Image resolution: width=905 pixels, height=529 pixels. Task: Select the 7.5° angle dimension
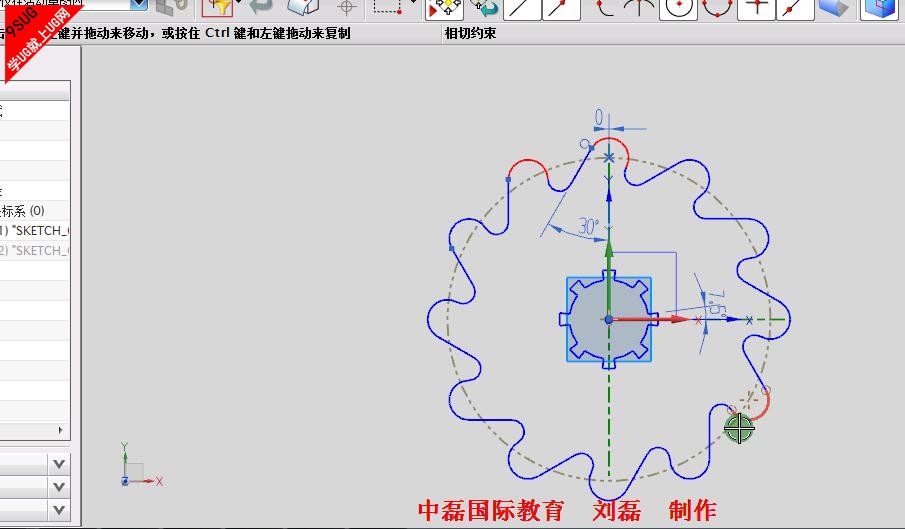point(716,302)
